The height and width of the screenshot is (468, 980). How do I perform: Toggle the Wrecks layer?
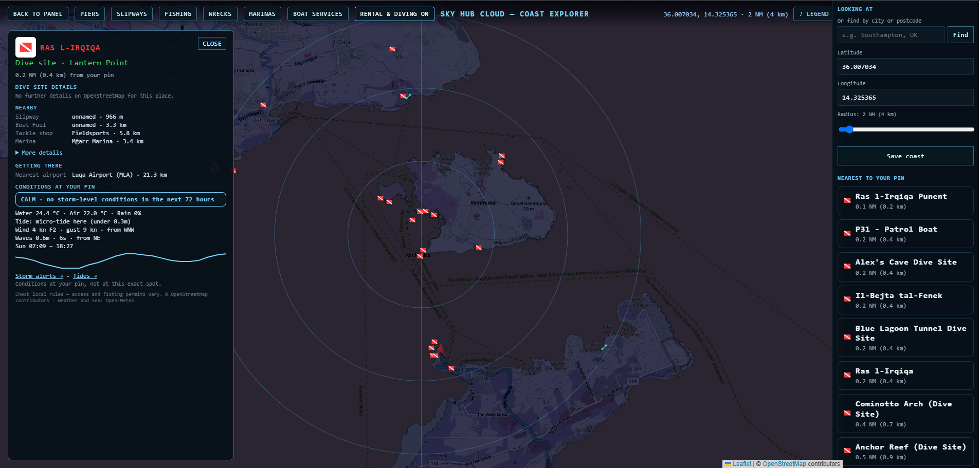[220, 14]
